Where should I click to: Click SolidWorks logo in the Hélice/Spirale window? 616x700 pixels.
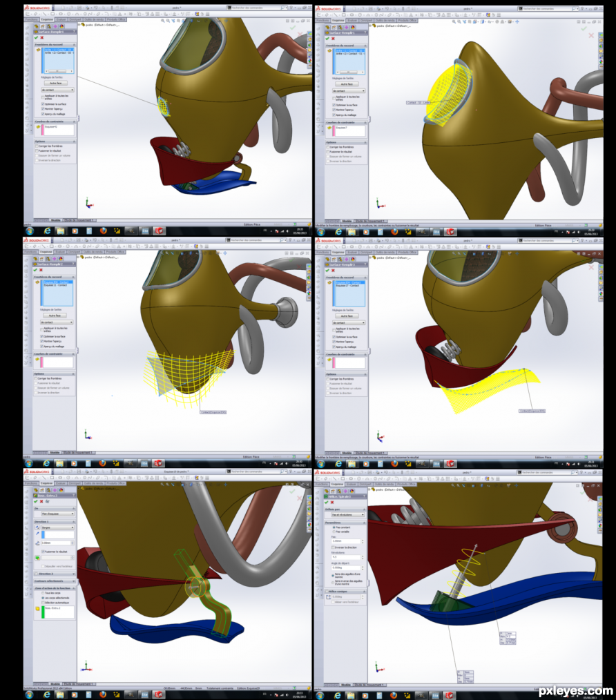pyautogui.click(x=328, y=472)
